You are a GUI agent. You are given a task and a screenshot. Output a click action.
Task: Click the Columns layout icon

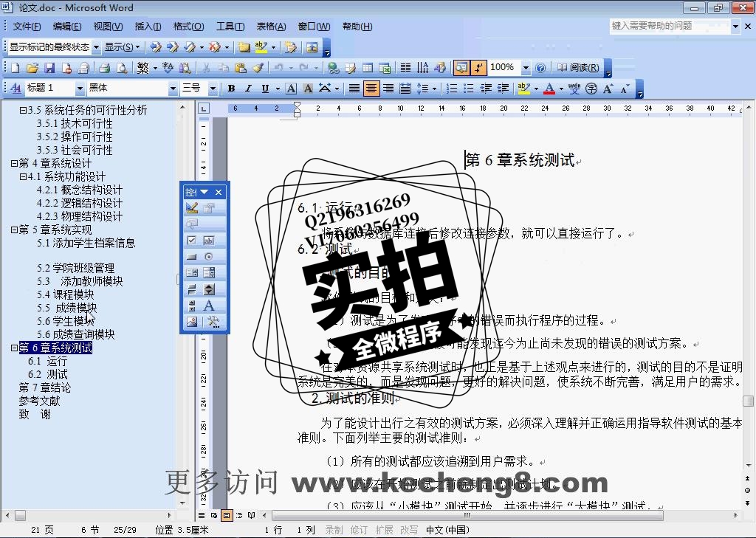click(x=406, y=68)
